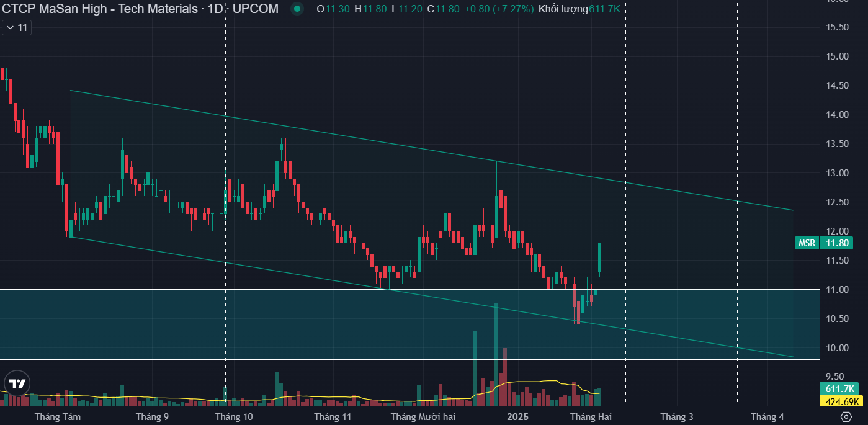Image resolution: width=868 pixels, height=425 pixels.
Task: Click the 12.50 price scale label
Action: [x=837, y=202]
